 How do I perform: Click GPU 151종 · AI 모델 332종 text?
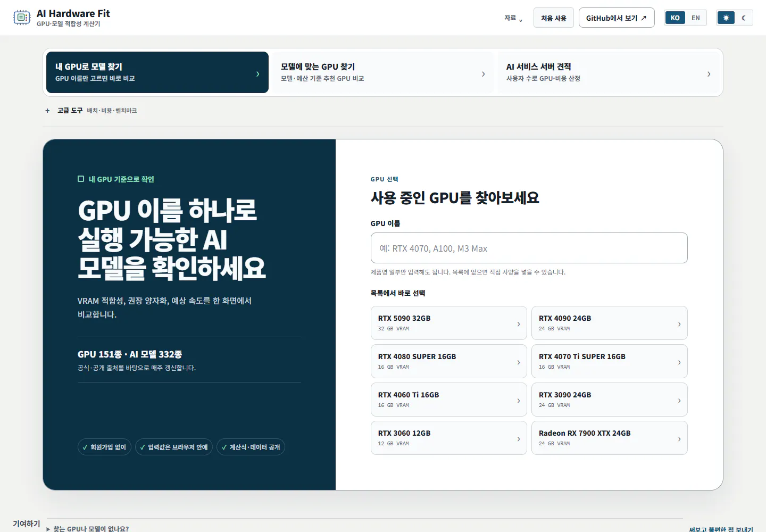coord(130,354)
